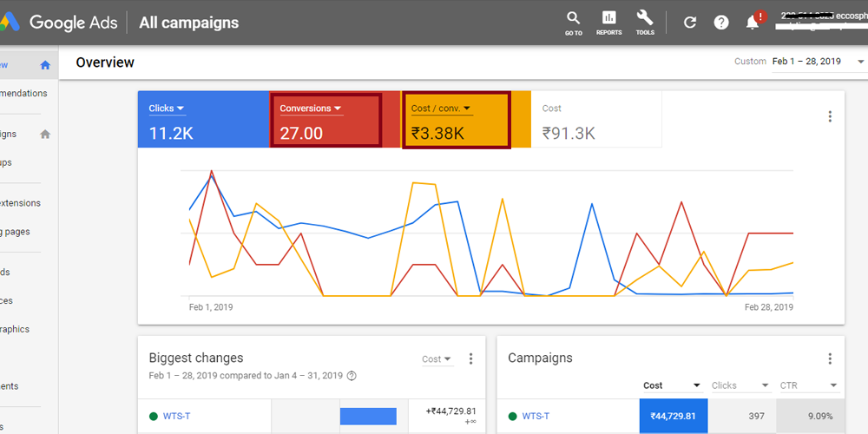This screenshot has height=434, width=868.
Task: Open Cost dropdown in Biggest changes
Action: click(437, 358)
